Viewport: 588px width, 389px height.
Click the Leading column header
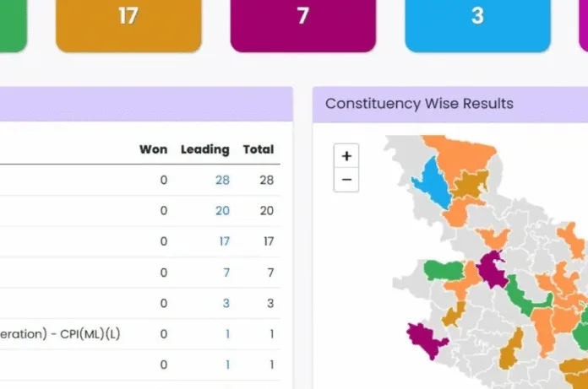pos(204,149)
